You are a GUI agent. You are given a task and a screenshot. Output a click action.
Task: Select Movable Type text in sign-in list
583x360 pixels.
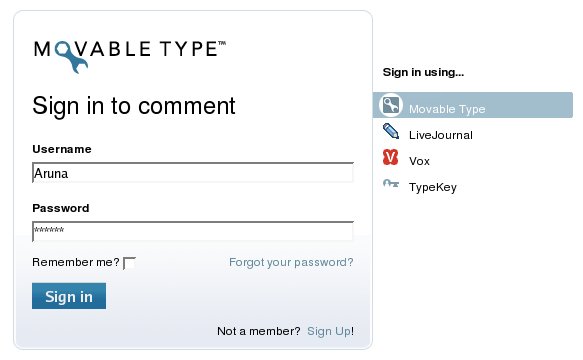point(447,109)
